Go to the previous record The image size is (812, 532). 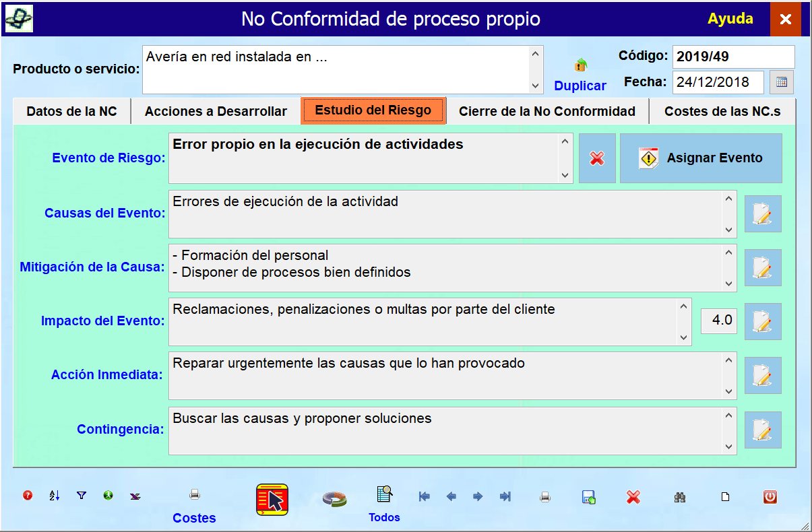tap(451, 497)
